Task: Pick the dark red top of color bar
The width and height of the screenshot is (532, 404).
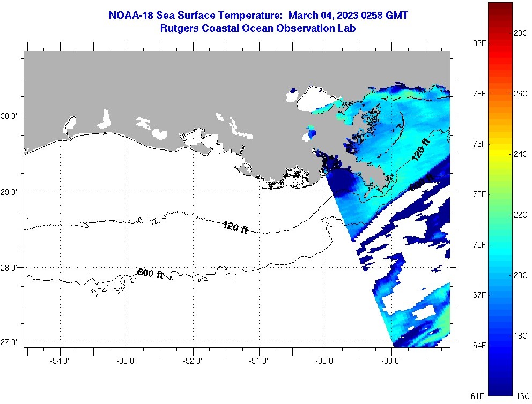Action: click(x=500, y=9)
